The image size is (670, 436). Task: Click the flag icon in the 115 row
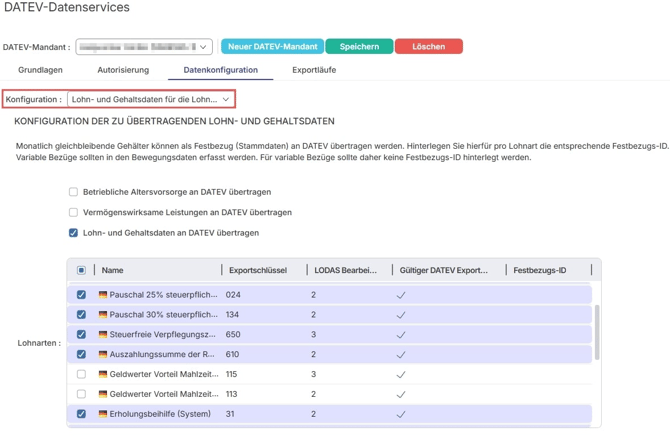click(x=103, y=374)
